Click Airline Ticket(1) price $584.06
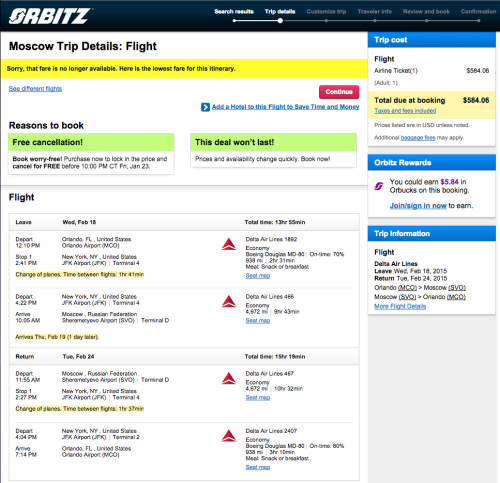 tap(478, 71)
